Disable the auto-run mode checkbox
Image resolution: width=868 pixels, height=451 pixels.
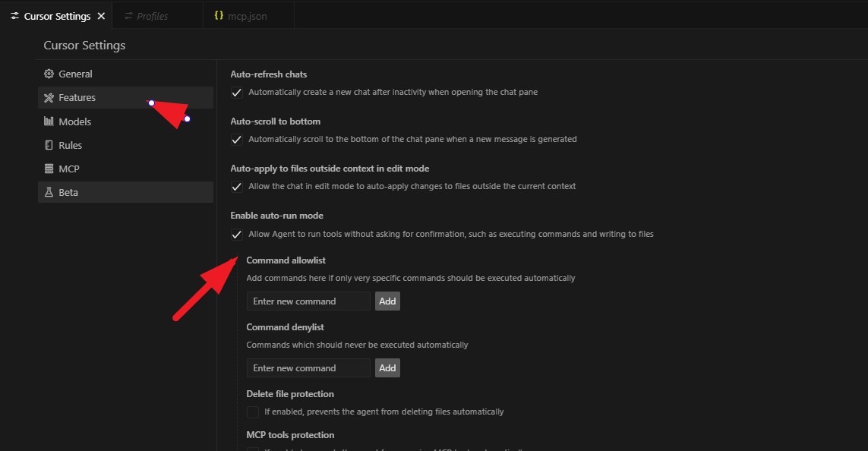[x=236, y=234]
